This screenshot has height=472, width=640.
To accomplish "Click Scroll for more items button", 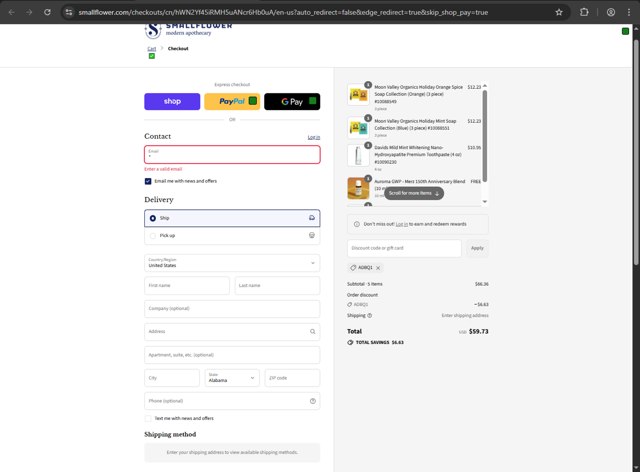I will [x=414, y=193].
